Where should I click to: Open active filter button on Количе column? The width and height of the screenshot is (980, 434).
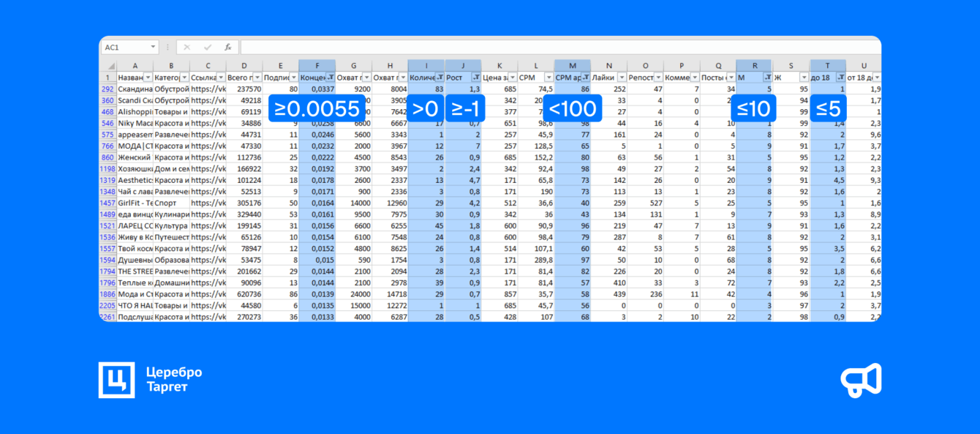440,77
